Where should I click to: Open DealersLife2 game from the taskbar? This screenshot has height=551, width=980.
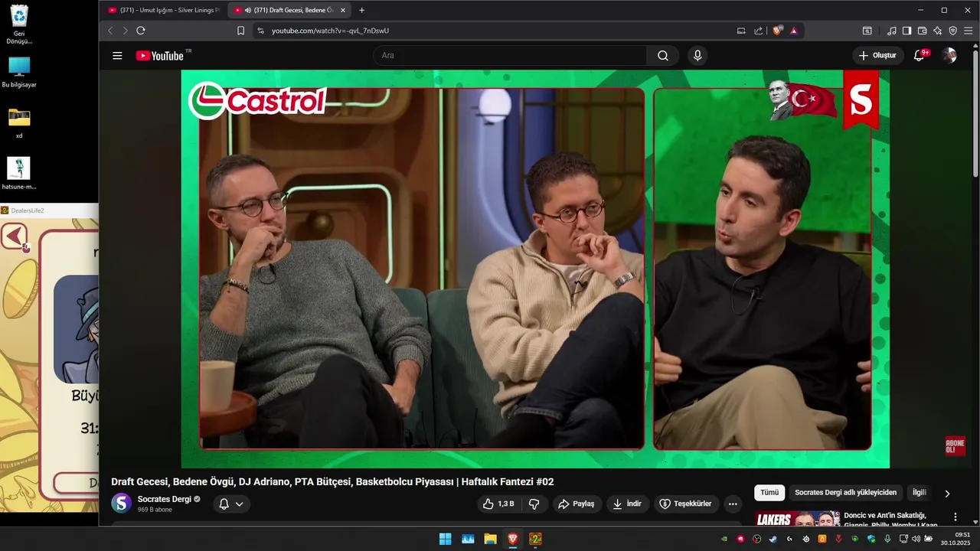click(536, 539)
